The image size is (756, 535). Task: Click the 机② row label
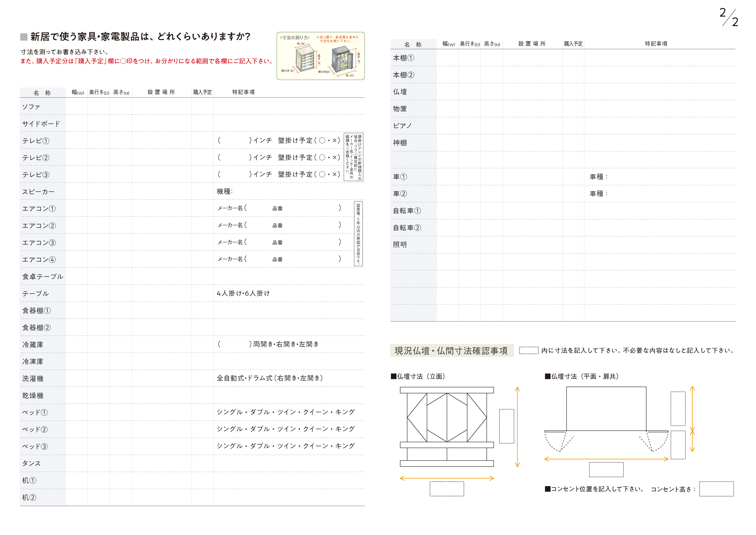point(29,497)
